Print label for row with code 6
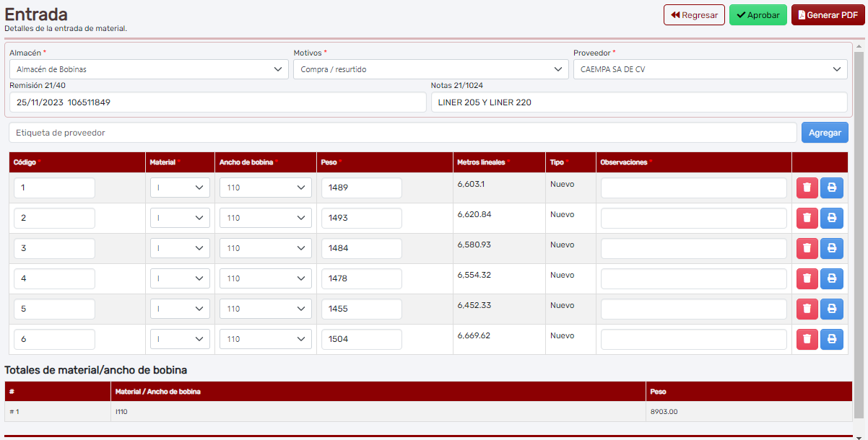The height and width of the screenshot is (440, 868). [x=831, y=339]
